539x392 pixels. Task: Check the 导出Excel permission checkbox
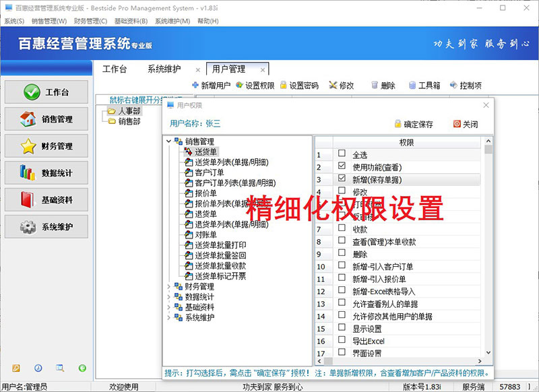pyautogui.click(x=342, y=339)
